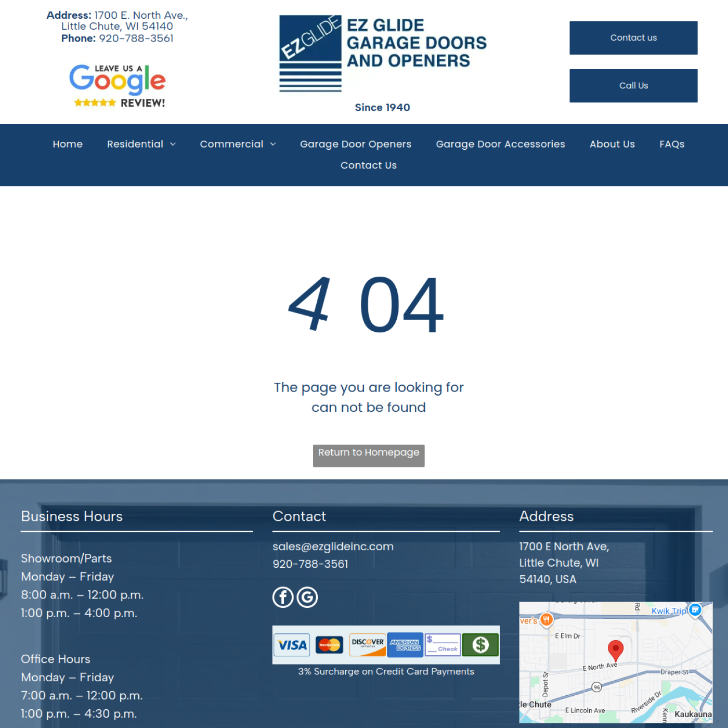Click the embedded map near E North Ave
The width and height of the screenshot is (728, 728).
[x=616, y=662]
